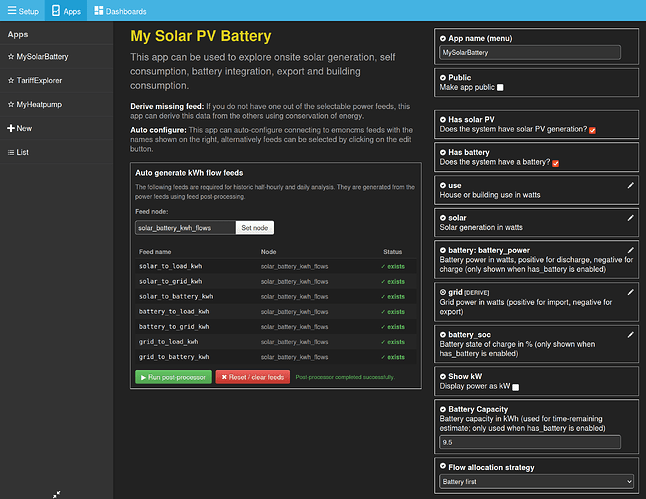Click Feed name column header

coord(155,252)
